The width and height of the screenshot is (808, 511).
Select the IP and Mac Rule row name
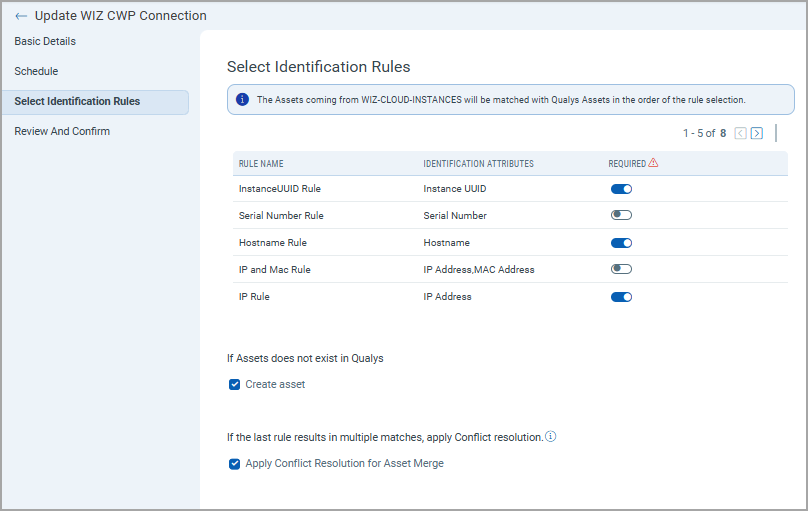(274, 269)
